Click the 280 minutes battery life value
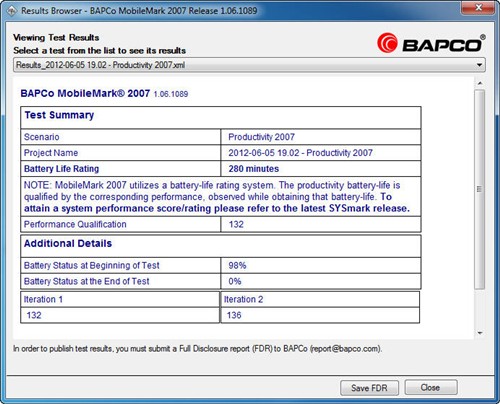This screenshot has height=404, width=500. coord(254,169)
